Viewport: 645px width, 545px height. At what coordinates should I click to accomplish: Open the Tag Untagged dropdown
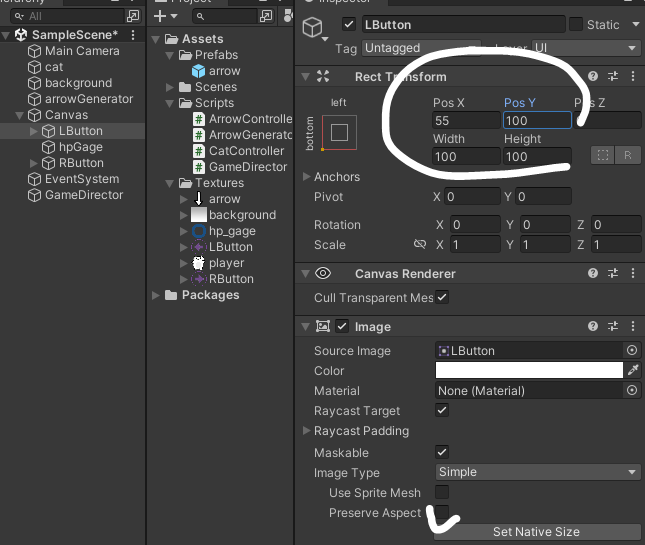(x=421, y=48)
